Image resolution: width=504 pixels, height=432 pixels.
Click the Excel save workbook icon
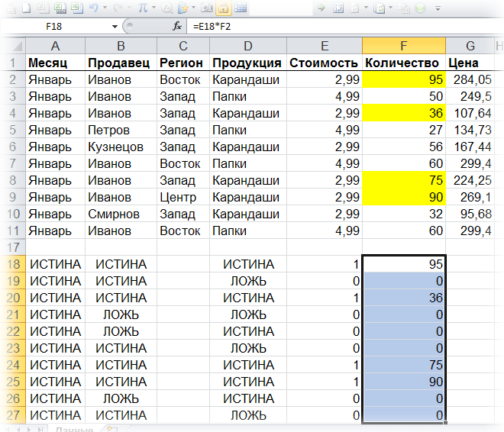(60, 8)
